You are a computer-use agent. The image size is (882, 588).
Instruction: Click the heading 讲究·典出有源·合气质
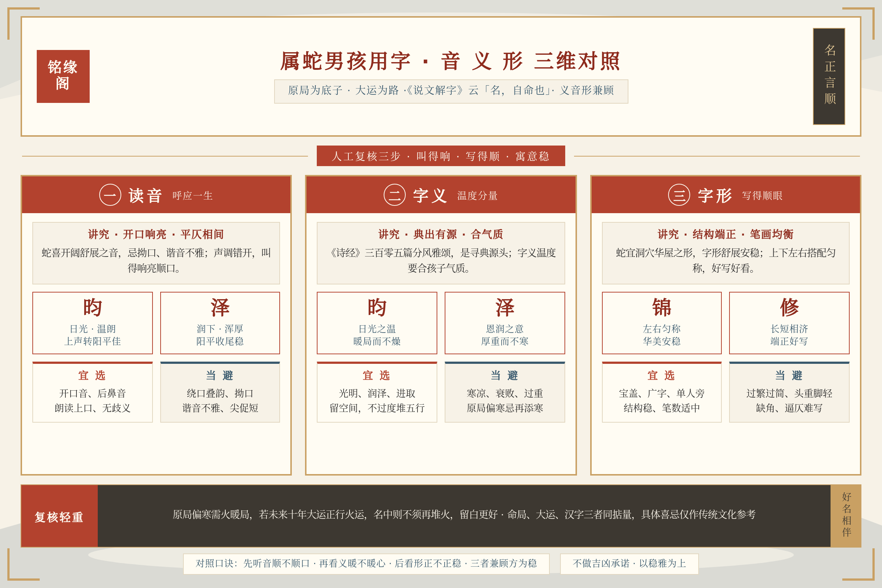tap(441, 234)
